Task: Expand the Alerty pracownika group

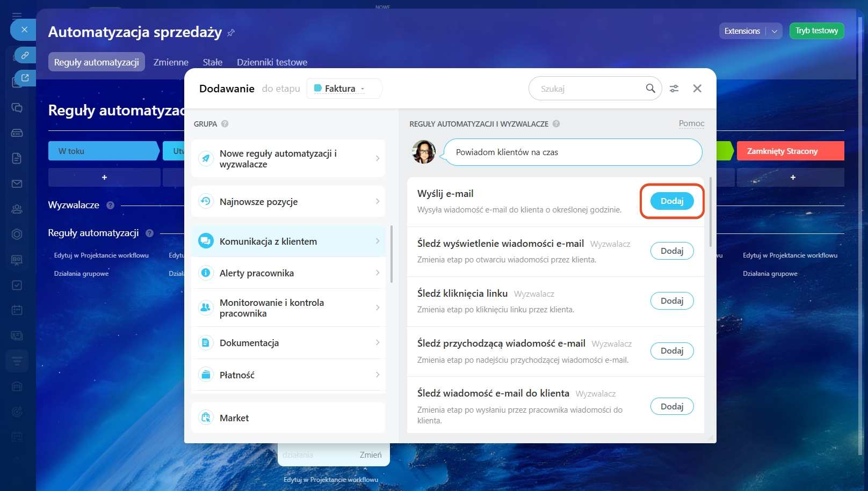Action: pos(288,273)
